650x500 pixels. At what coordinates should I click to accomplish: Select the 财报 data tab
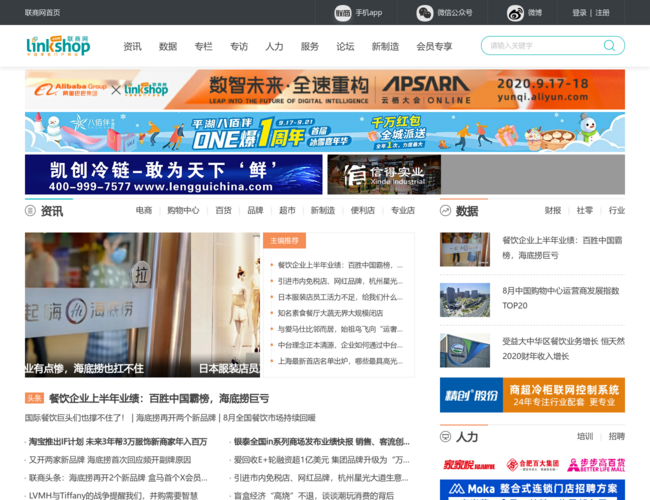point(553,210)
